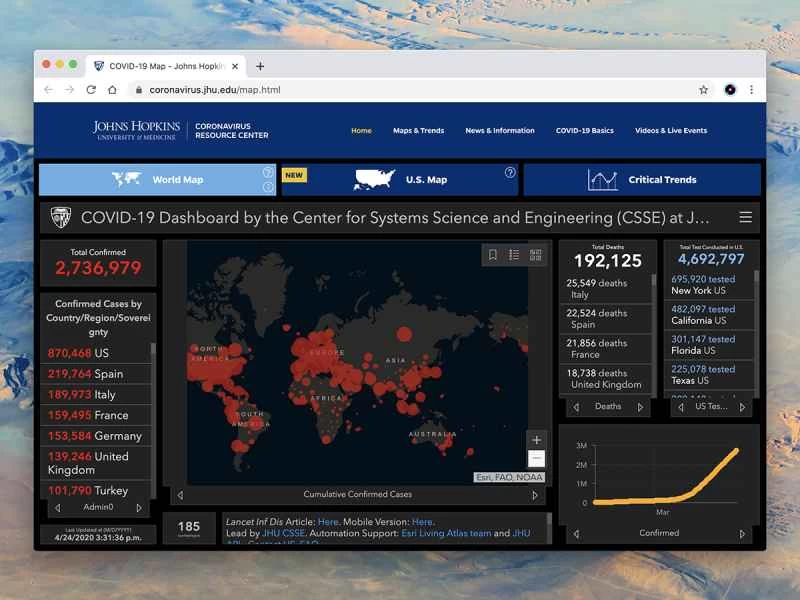This screenshot has height=600, width=800.
Task: Click the address bar showing coronavirus.jhu.edu
Action: pyautogui.click(x=400, y=90)
